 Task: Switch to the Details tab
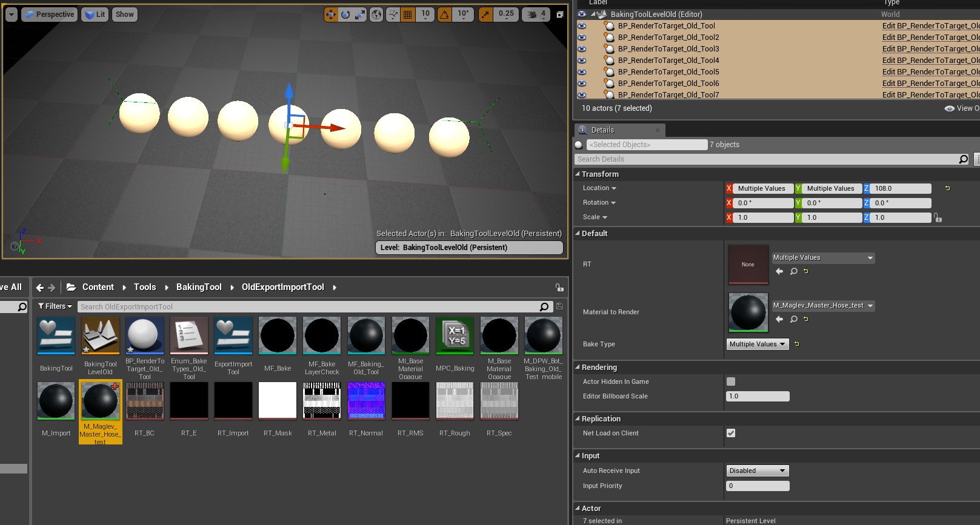[602, 130]
